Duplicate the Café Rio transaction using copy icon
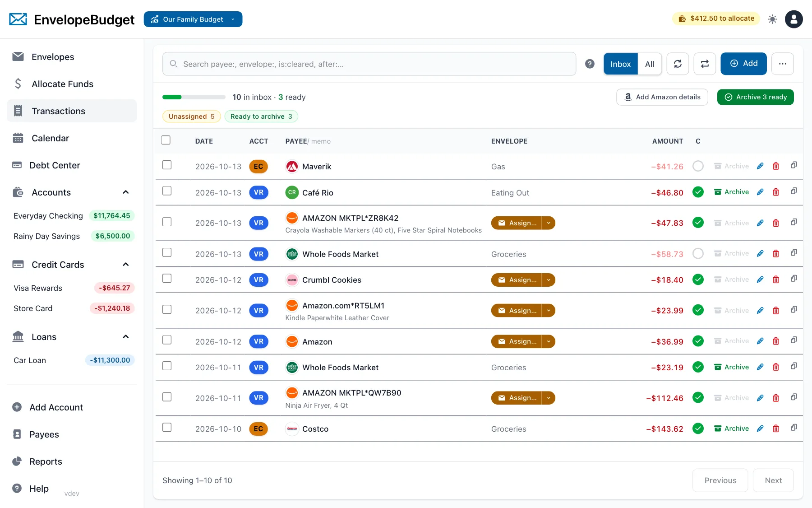The image size is (812, 508). click(x=794, y=191)
